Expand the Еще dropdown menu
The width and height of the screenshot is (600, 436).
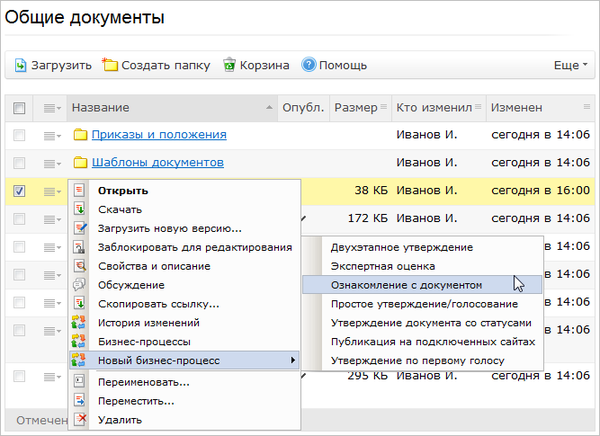[570, 66]
